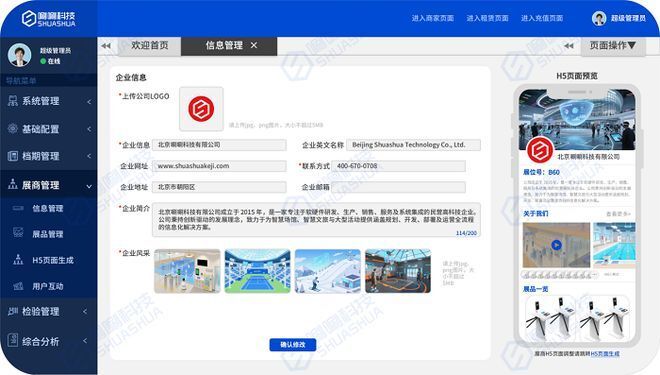The height and width of the screenshot is (375, 660).
Task: Select the tennis stadium 企业风采 image
Action: [x=257, y=271]
